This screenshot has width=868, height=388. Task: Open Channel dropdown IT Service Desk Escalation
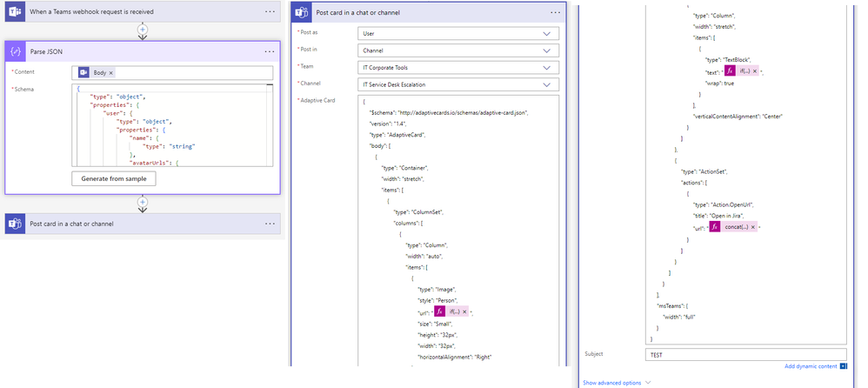458,84
